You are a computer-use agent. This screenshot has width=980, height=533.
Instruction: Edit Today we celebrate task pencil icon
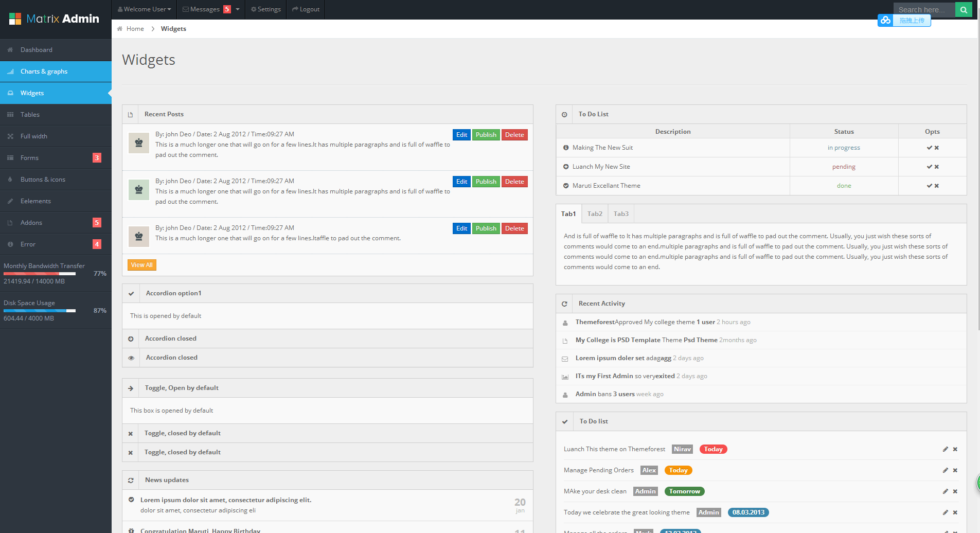pyautogui.click(x=946, y=512)
